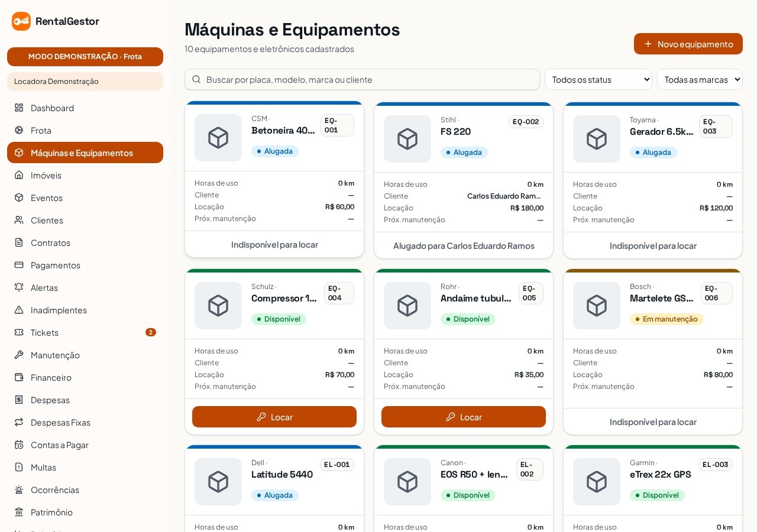The image size is (757, 532).
Task: Click the search magnifier icon
Action: point(196,79)
